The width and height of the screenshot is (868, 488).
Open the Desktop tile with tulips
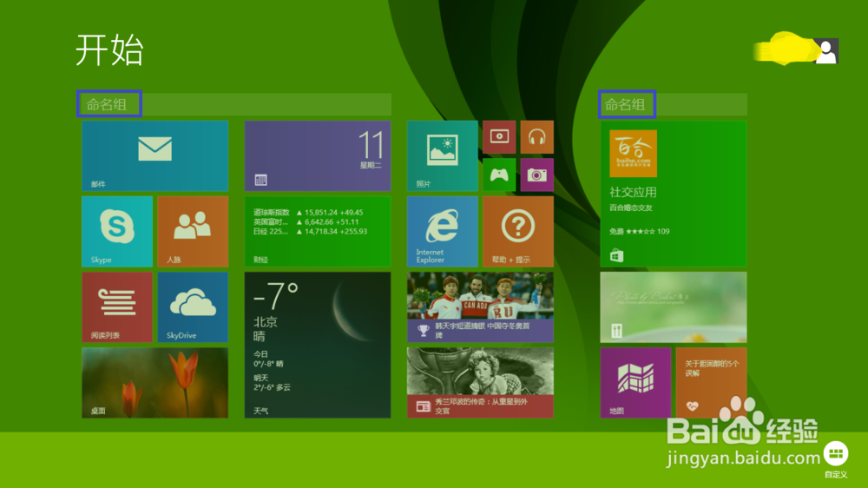click(155, 383)
